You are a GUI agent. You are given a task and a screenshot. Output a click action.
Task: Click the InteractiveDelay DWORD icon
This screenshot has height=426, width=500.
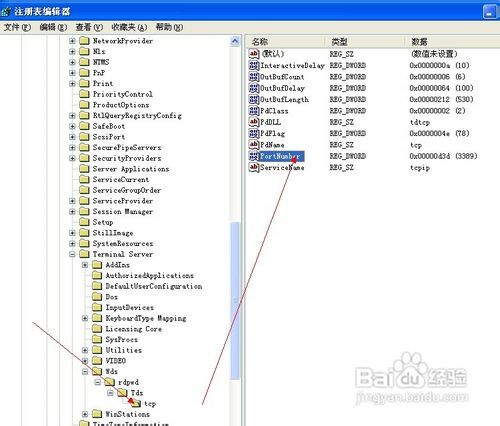[254, 65]
